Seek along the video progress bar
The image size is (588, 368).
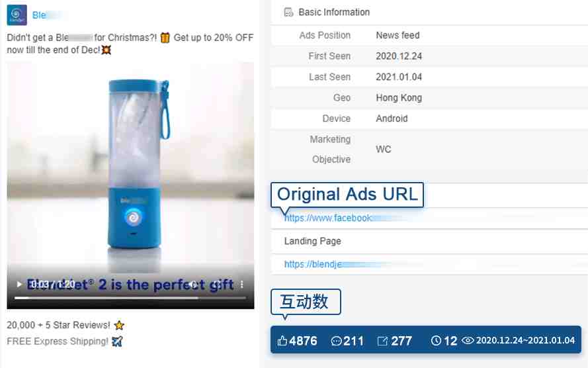click(130, 298)
